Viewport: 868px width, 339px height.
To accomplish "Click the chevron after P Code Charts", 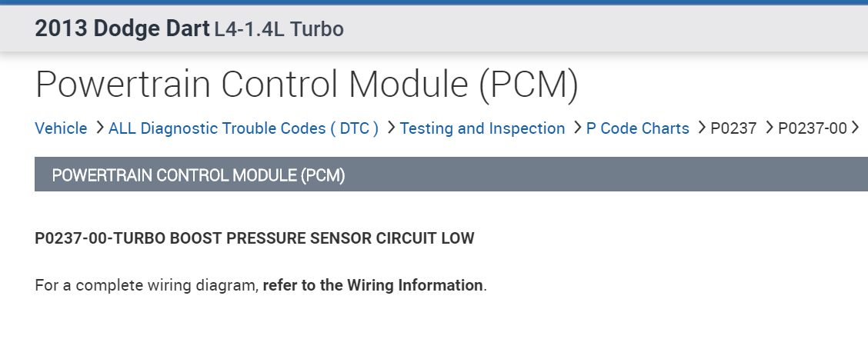I will point(701,128).
